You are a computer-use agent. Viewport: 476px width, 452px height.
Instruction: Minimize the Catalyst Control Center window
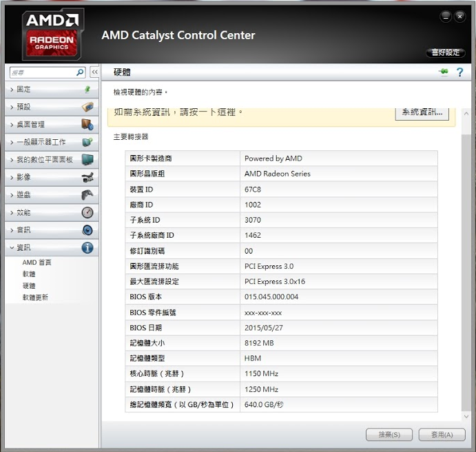click(446, 17)
